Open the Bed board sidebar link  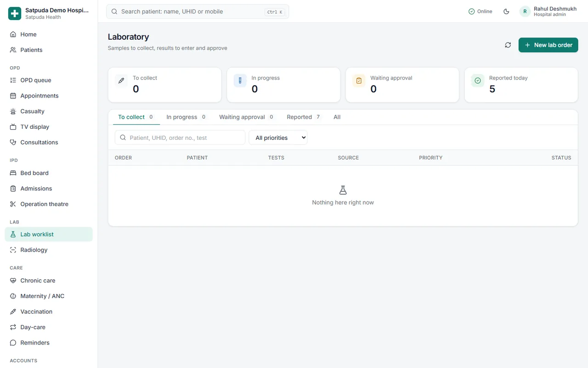point(49,173)
